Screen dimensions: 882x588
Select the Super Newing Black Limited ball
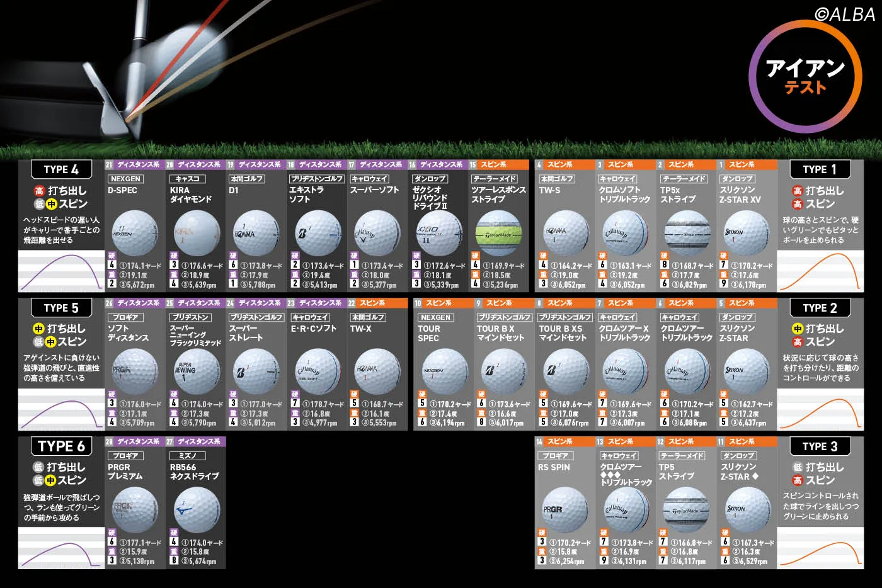click(197, 371)
